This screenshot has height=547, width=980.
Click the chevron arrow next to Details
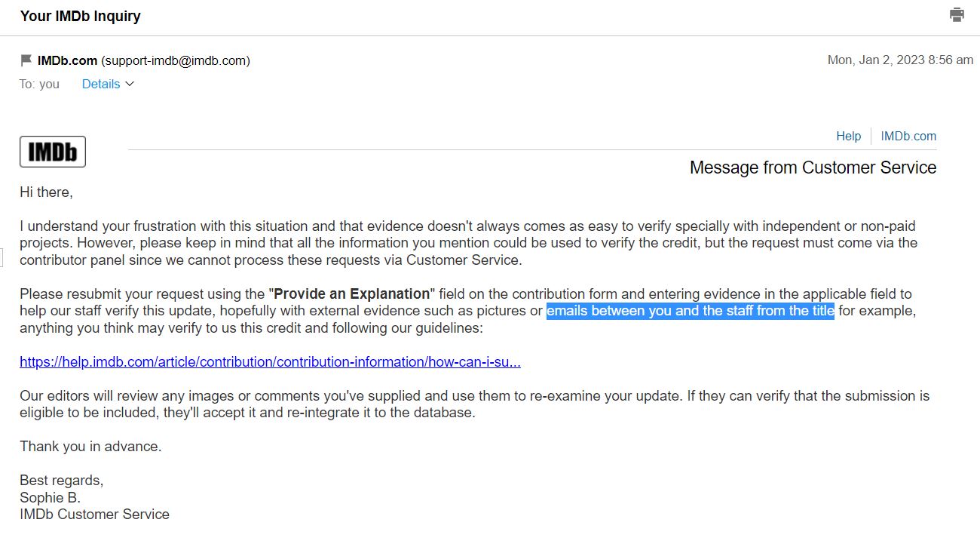click(130, 84)
